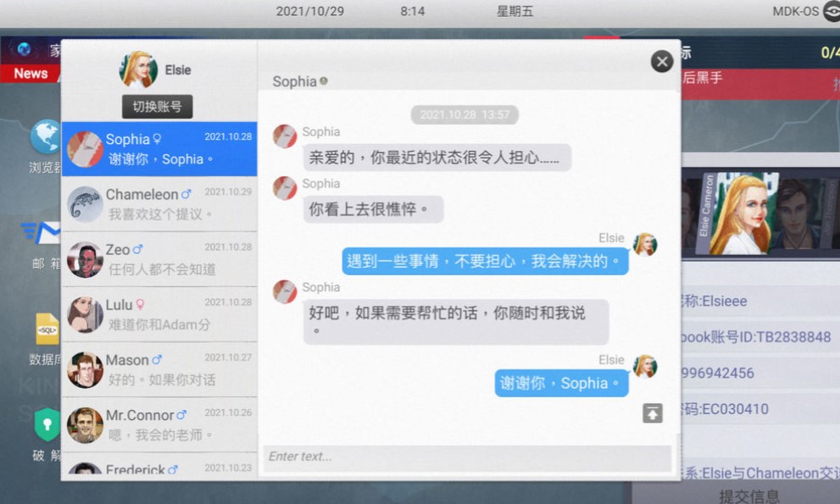Click the 2021/10/29 date in top bar
840x504 pixels.
point(309,11)
